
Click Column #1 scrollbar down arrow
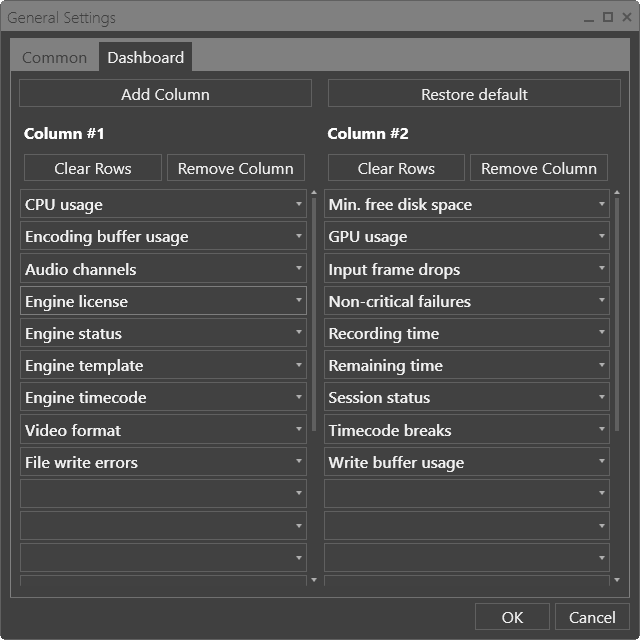click(x=314, y=579)
